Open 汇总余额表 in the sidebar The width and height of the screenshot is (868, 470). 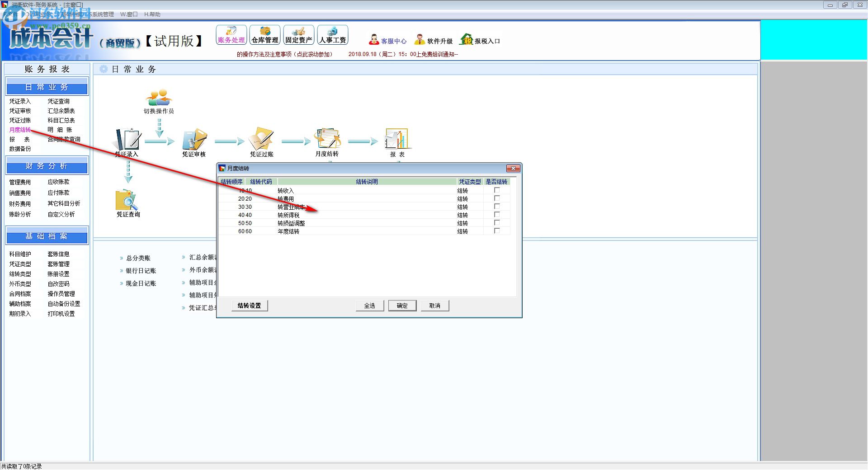tap(61, 111)
